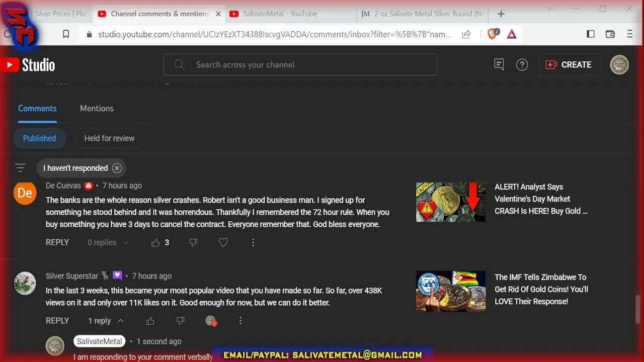Open 'The IMF Tells Zimbabwe' video title
The image size is (644, 362).
541,290
